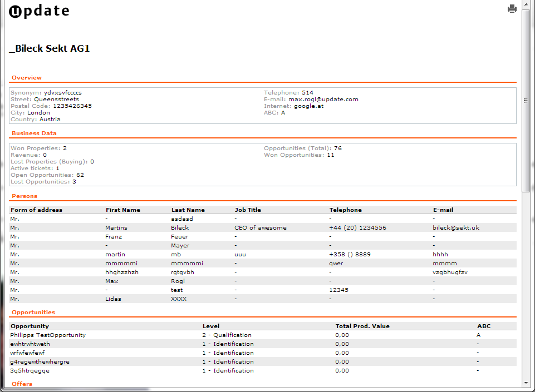Click the Opportunity column header

pyautogui.click(x=30, y=326)
